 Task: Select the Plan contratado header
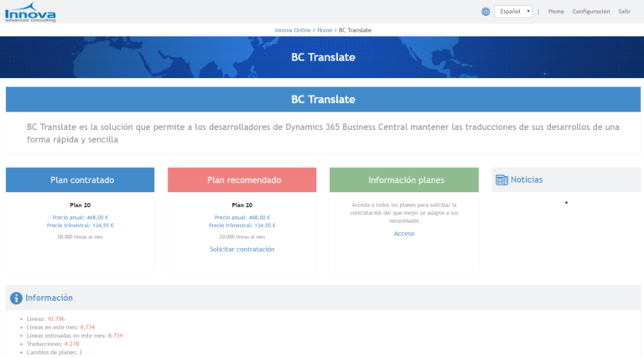(x=80, y=179)
